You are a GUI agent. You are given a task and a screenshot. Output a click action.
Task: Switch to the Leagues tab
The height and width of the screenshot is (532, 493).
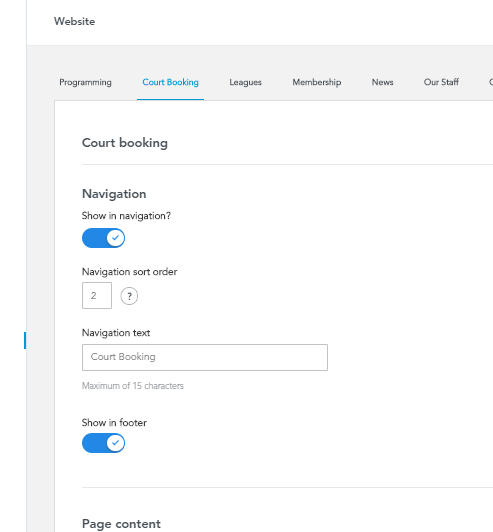pyautogui.click(x=245, y=82)
